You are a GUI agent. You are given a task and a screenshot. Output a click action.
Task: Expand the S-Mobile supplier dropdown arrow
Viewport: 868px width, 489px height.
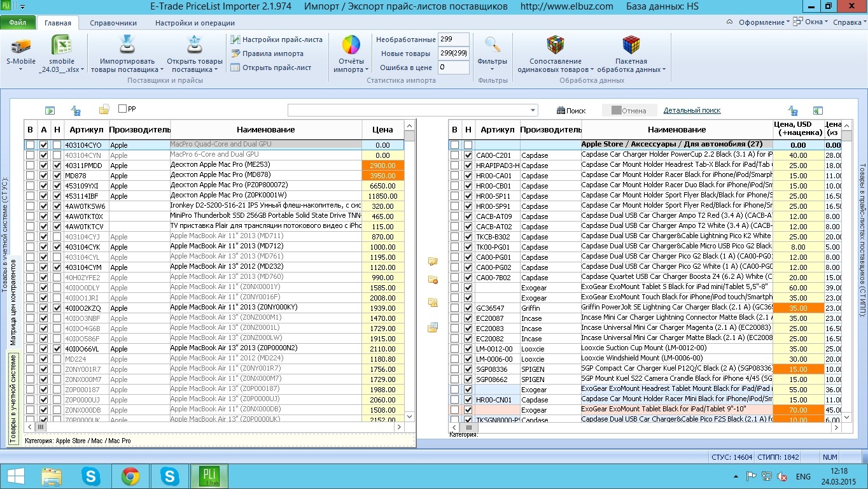click(21, 70)
